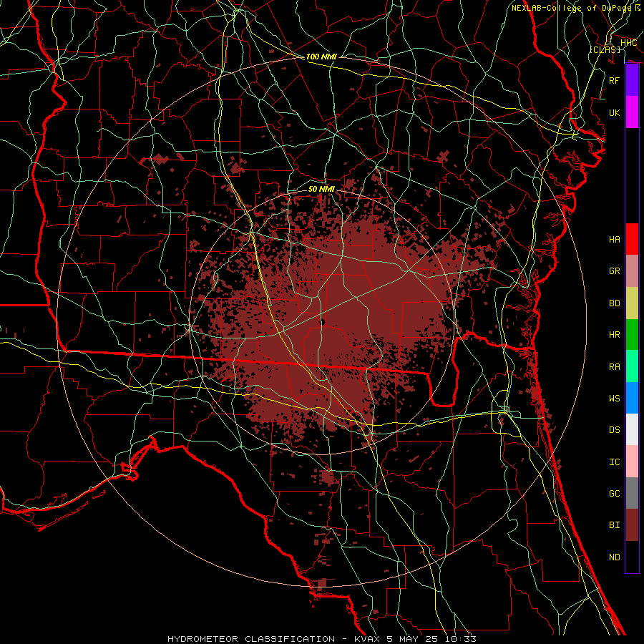Click the WS legend label

(x=615, y=399)
